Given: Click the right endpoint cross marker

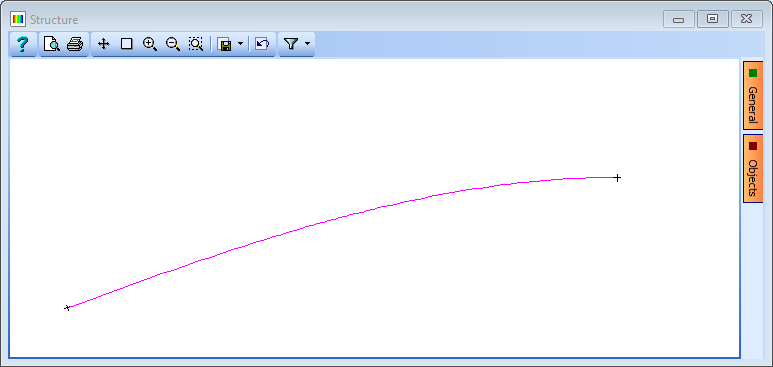Looking at the screenshot, I should click(x=617, y=178).
